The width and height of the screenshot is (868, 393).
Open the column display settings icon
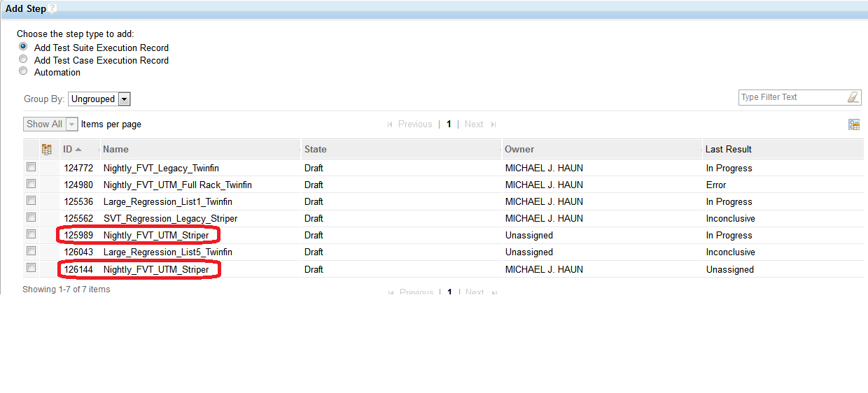pyautogui.click(x=854, y=124)
